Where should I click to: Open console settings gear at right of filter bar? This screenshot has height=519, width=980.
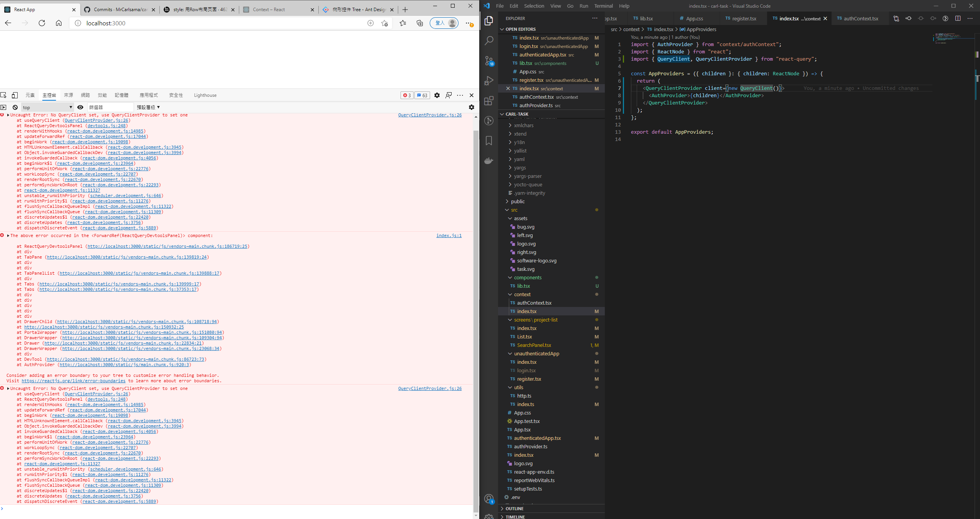pyautogui.click(x=472, y=107)
